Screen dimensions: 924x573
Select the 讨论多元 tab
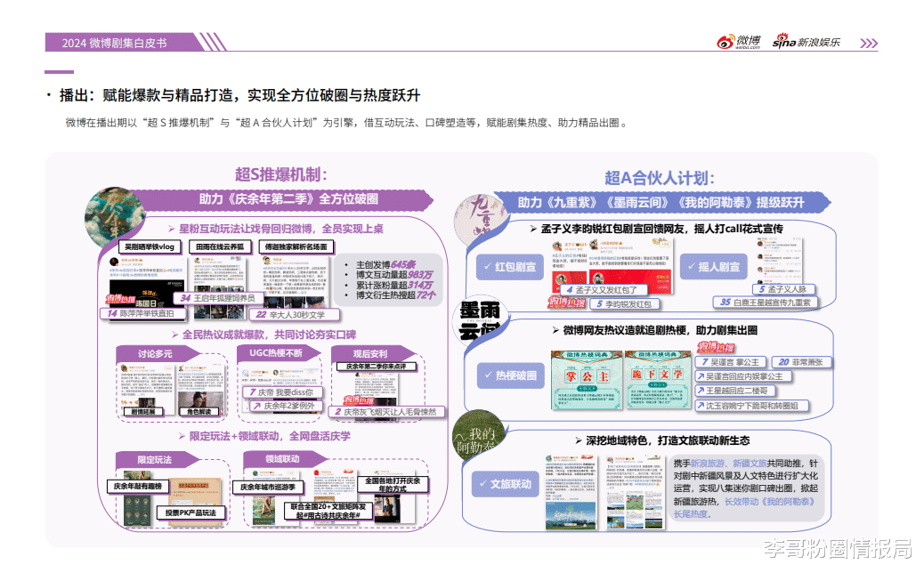point(158,354)
